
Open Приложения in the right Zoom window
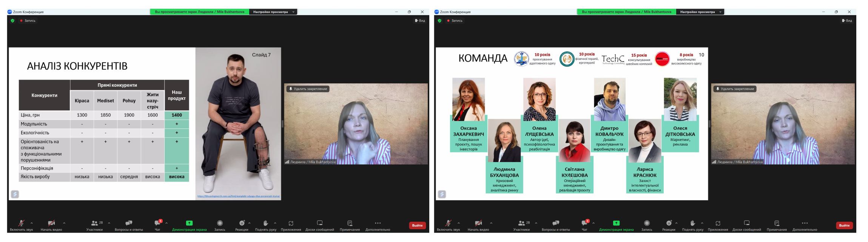pyautogui.click(x=718, y=225)
